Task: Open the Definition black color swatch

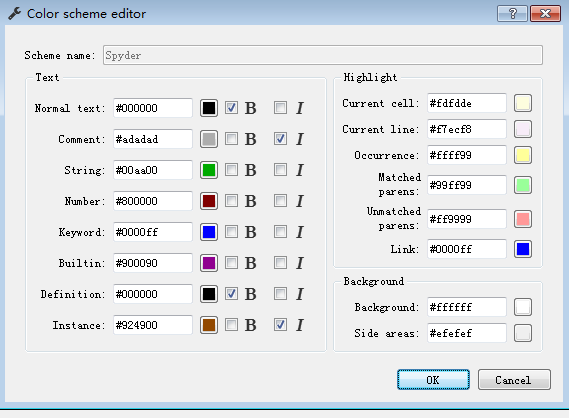Action: click(x=209, y=294)
